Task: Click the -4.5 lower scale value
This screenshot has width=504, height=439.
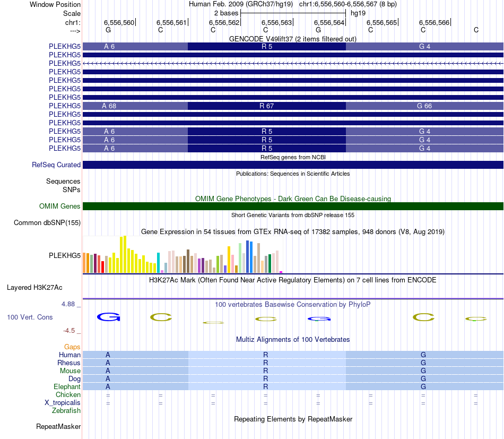Action: coord(69,331)
